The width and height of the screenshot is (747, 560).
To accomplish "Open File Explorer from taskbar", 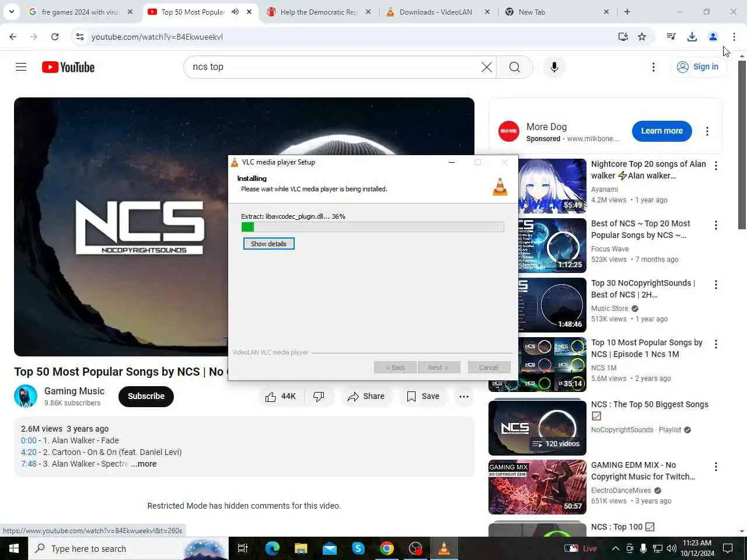I will [x=301, y=548].
